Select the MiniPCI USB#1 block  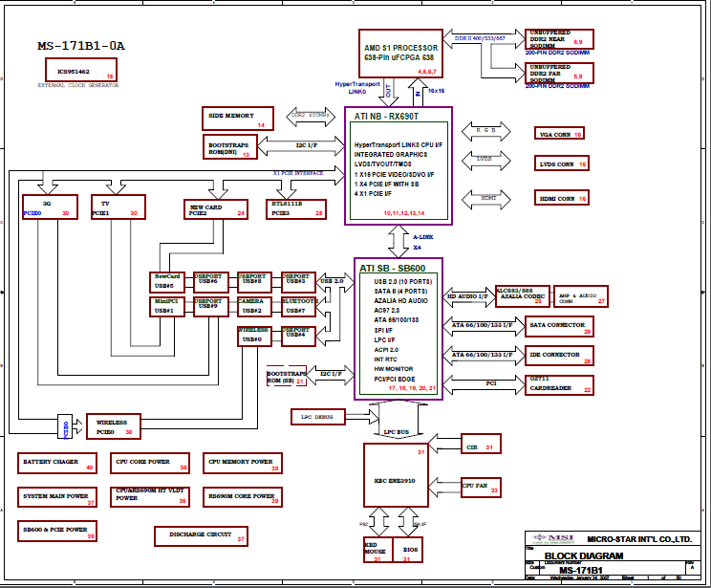tap(167, 307)
